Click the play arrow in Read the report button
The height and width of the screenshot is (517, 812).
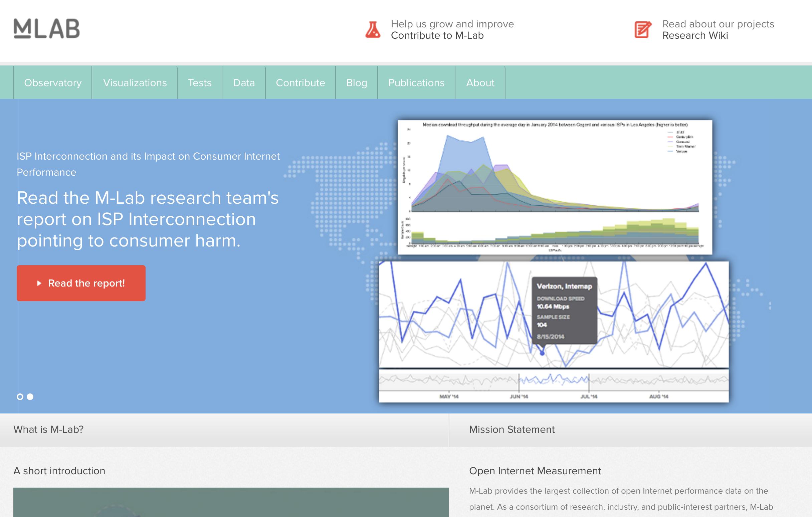point(39,283)
